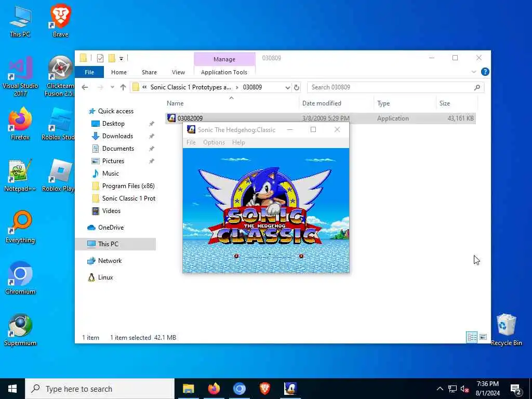Open Customize Quick Access Toolbar dropdown
The height and width of the screenshot is (399, 532).
(x=121, y=59)
